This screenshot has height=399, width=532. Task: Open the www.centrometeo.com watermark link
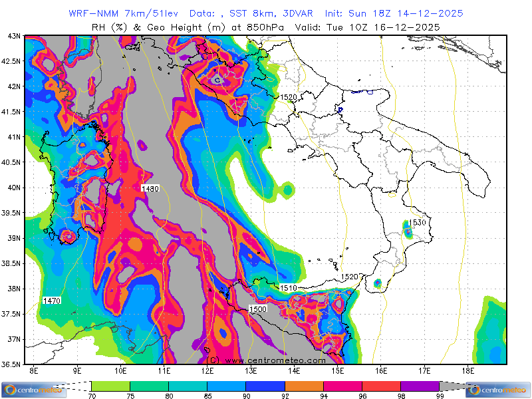click(266, 360)
